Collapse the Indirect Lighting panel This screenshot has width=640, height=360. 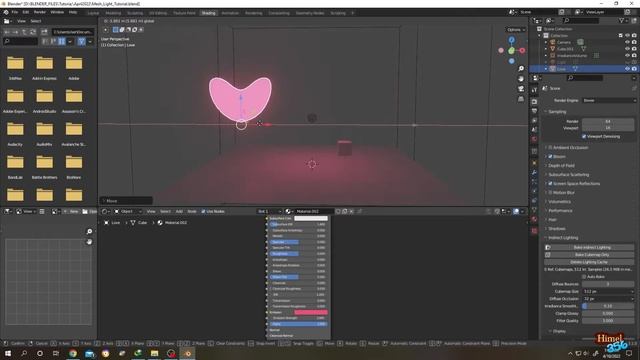pyautogui.click(x=562, y=238)
